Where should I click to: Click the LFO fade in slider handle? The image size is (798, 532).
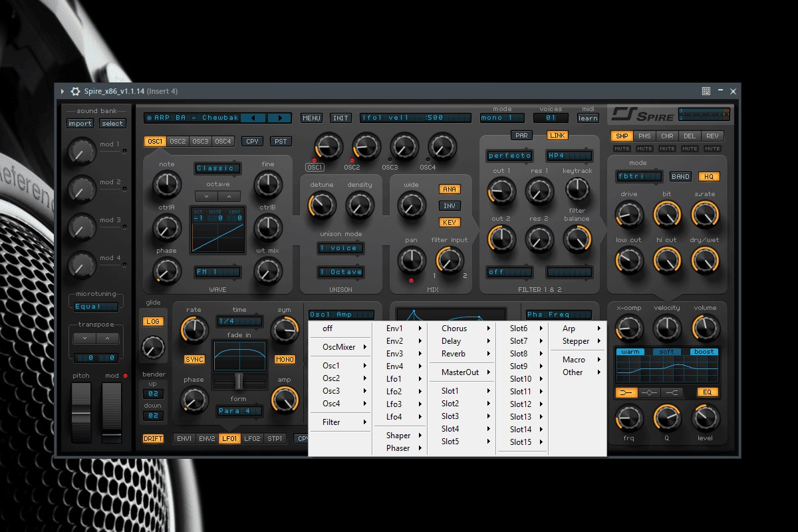[239, 381]
